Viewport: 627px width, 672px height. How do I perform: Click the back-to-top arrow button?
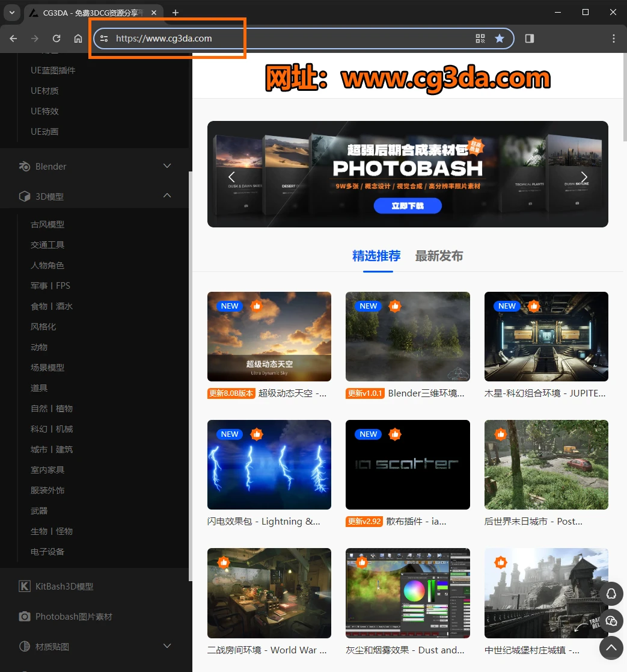(611, 648)
